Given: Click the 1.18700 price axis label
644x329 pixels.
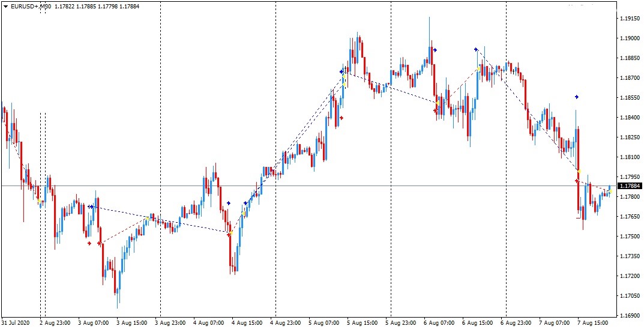Looking at the screenshot, I should click(630, 77).
